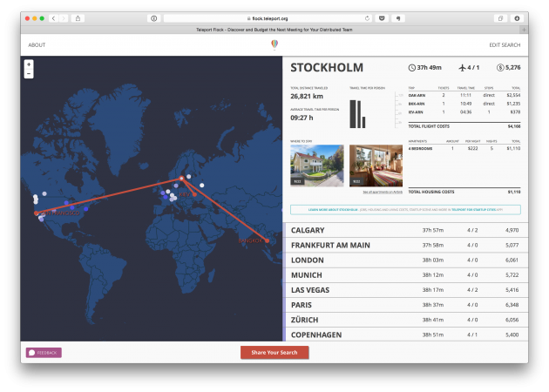Click the Share Your Search button
Image resolution: width=549 pixels, height=392 pixels.
[274, 352]
